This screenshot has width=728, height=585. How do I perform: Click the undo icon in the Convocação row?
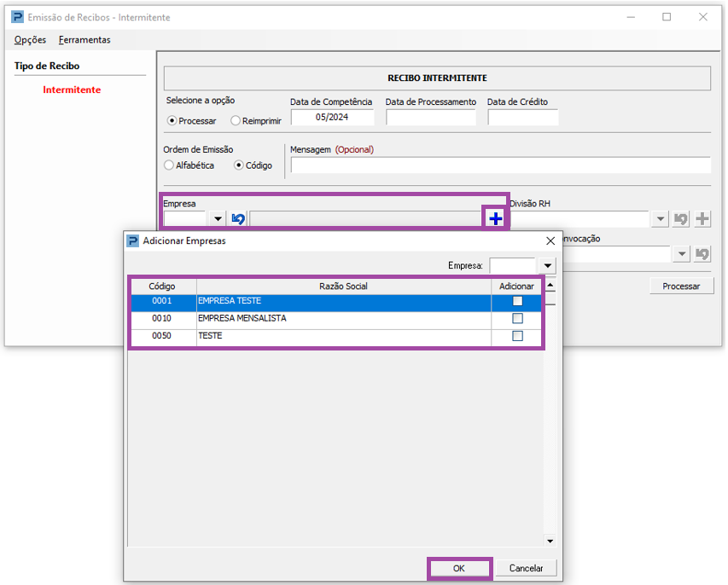702,254
